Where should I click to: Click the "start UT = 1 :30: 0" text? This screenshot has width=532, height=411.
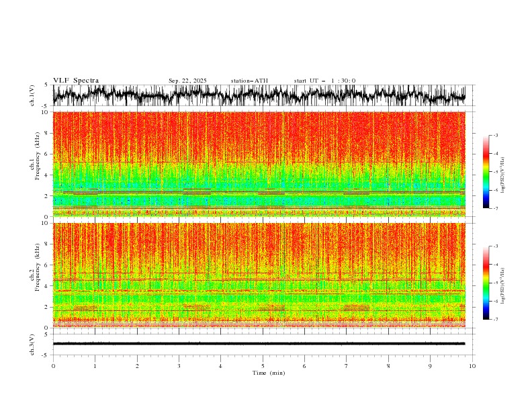324,81
